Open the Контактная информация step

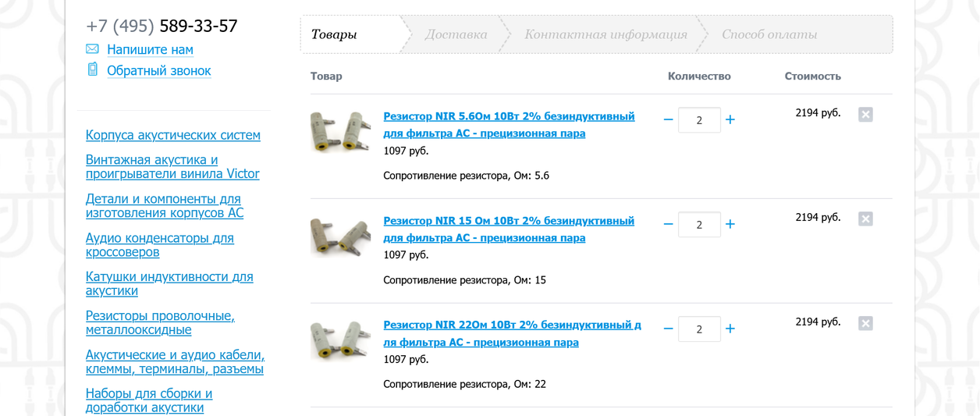coord(605,34)
